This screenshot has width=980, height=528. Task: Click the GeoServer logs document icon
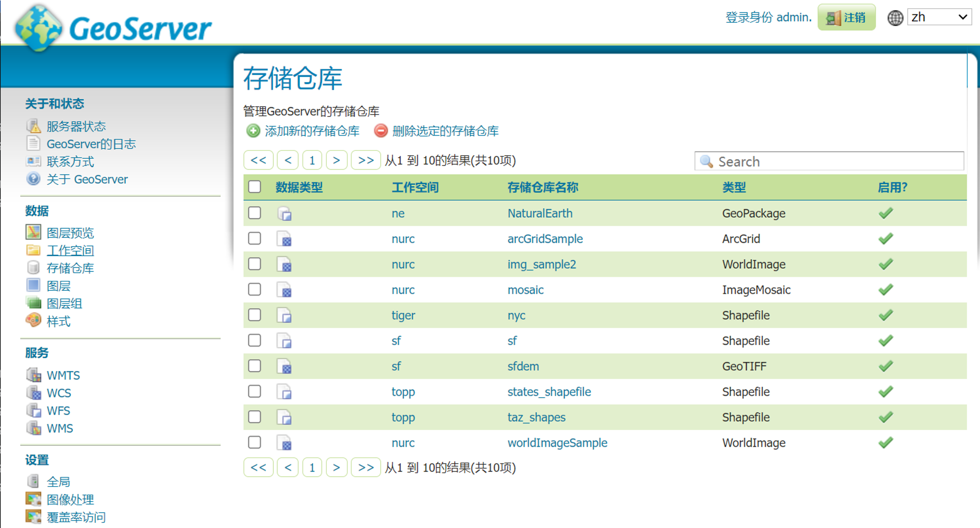tap(34, 143)
